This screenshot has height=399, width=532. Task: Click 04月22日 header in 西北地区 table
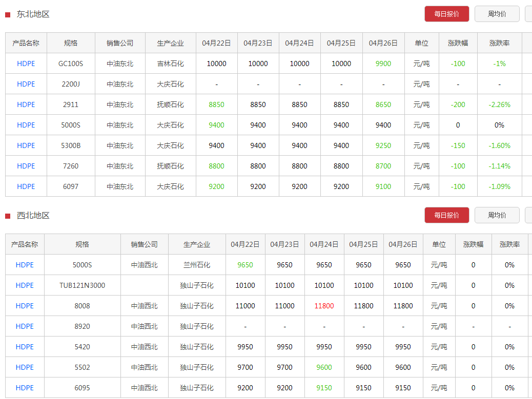[x=245, y=244]
